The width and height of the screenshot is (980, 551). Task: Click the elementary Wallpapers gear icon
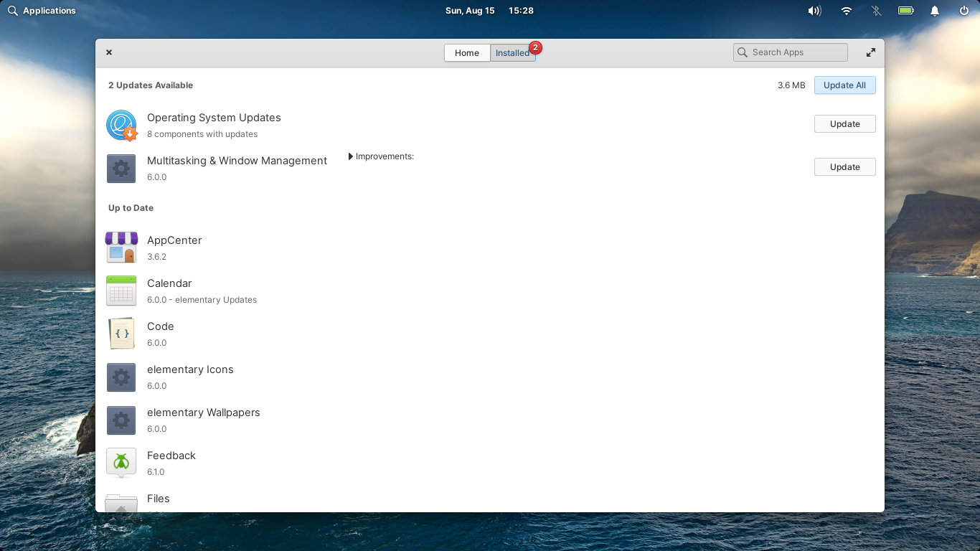[121, 420]
